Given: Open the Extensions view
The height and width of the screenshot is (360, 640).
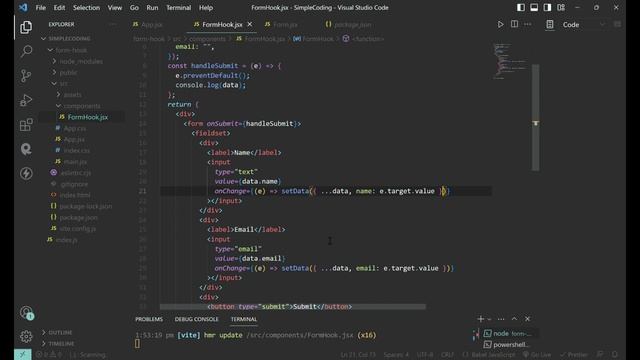Looking at the screenshot, I should coord(26,124).
